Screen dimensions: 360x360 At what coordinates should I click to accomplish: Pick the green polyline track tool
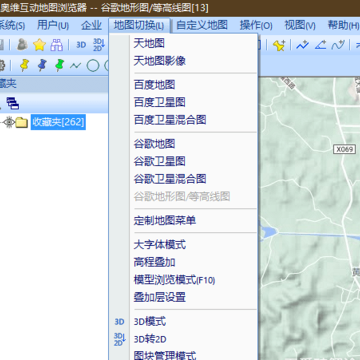tap(75, 66)
